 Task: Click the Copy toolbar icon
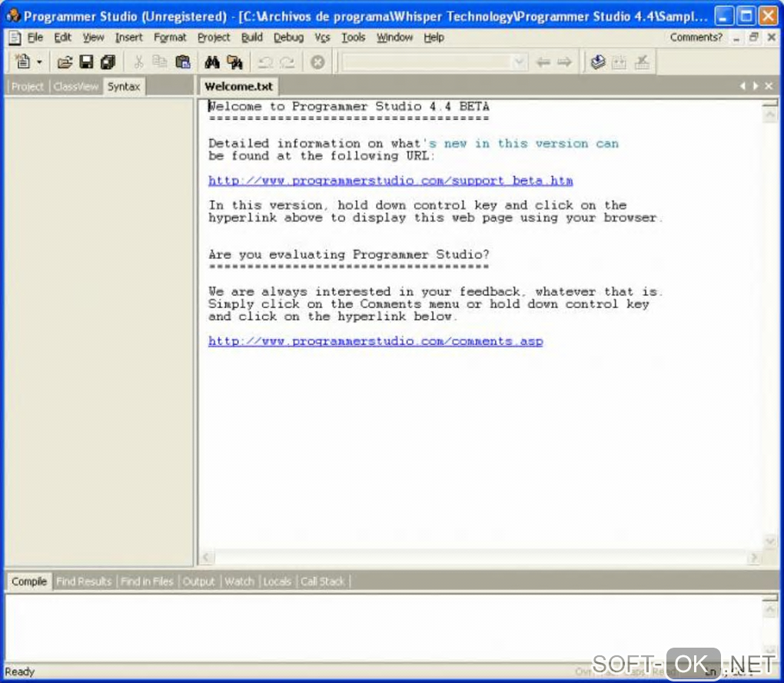pyautogui.click(x=160, y=62)
